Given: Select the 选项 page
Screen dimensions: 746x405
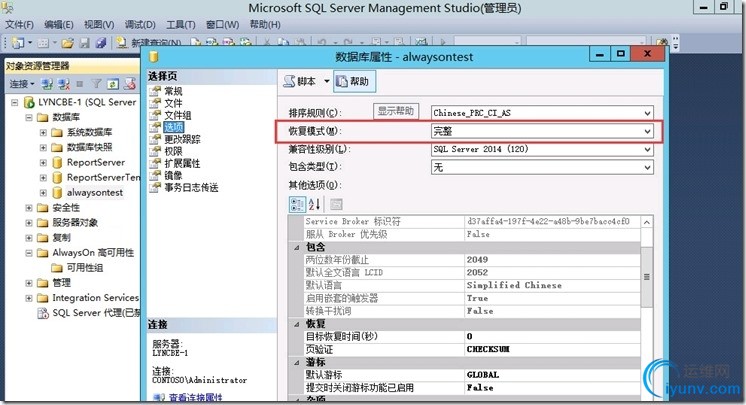Looking at the screenshot, I should coord(173,127).
